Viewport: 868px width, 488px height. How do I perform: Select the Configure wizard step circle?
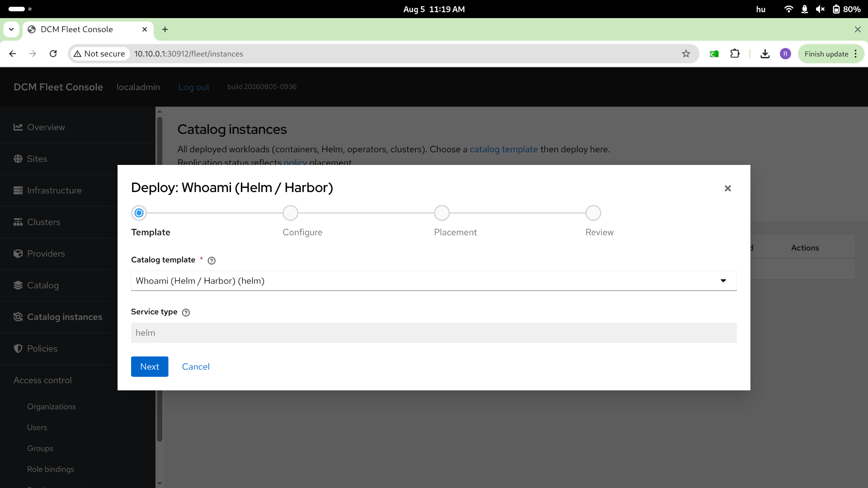pos(290,213)
